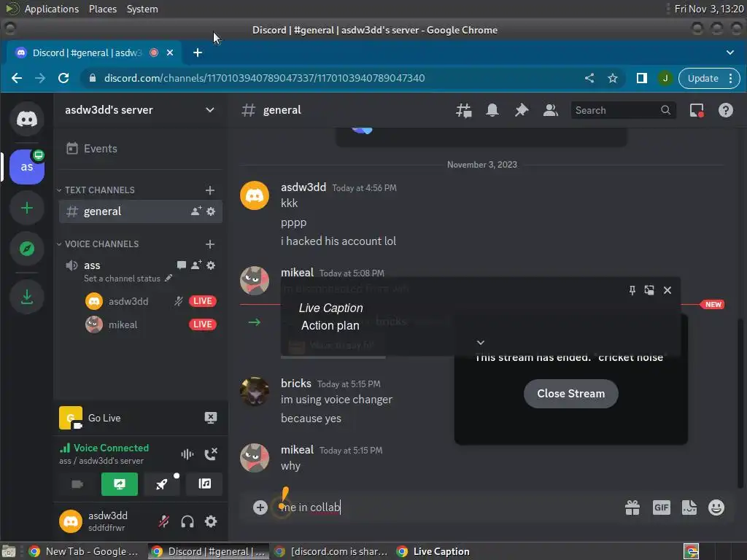
Task: Start an activity rocket icon
Action: (x=162, y=484)
